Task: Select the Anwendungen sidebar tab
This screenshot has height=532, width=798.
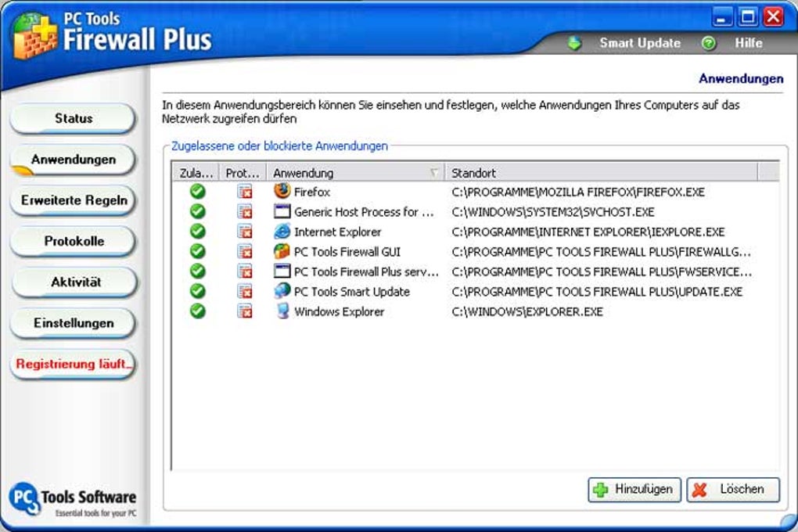Action: click(74, 160)
